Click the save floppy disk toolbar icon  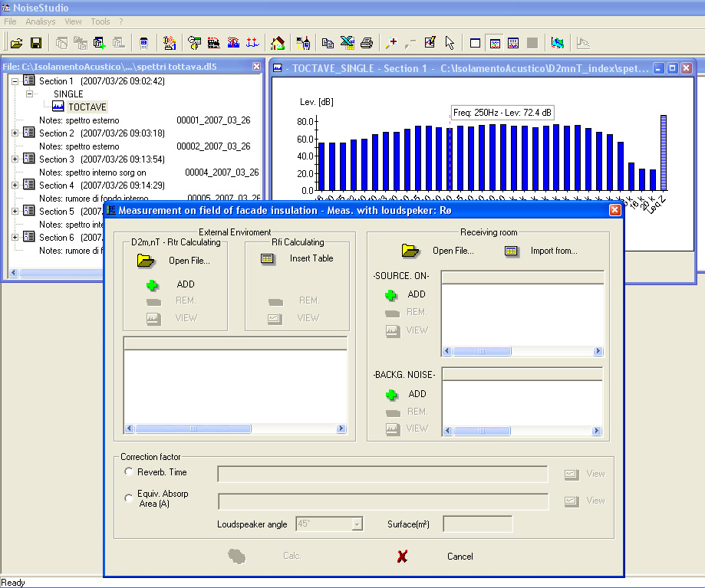tap(36, 43)
